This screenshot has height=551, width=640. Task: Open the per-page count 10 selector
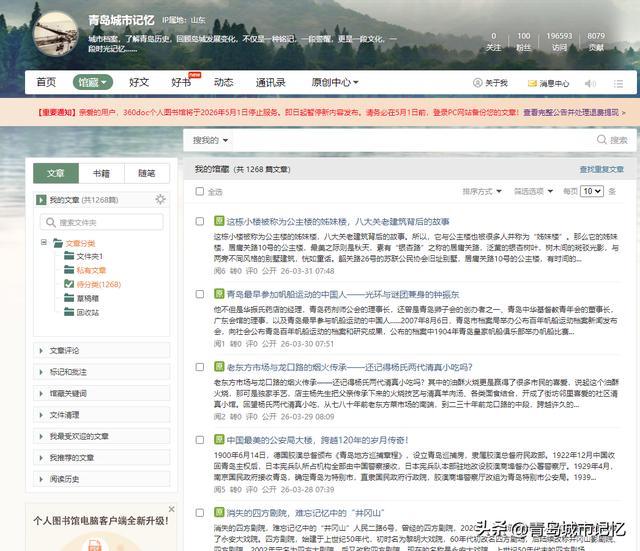click(x=591, y=191)
